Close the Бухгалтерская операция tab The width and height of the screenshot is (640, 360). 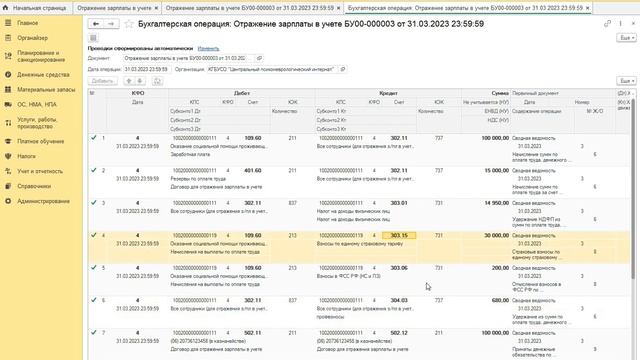[587, 8]
